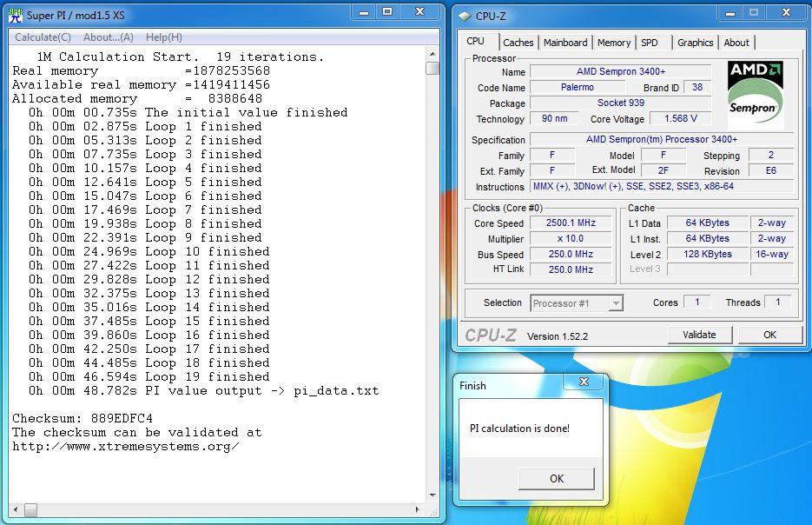The image size is (812, 525).
Task: Open the About tab in CPU-Z
Action: pyautogui.click(x=736, y=43)
